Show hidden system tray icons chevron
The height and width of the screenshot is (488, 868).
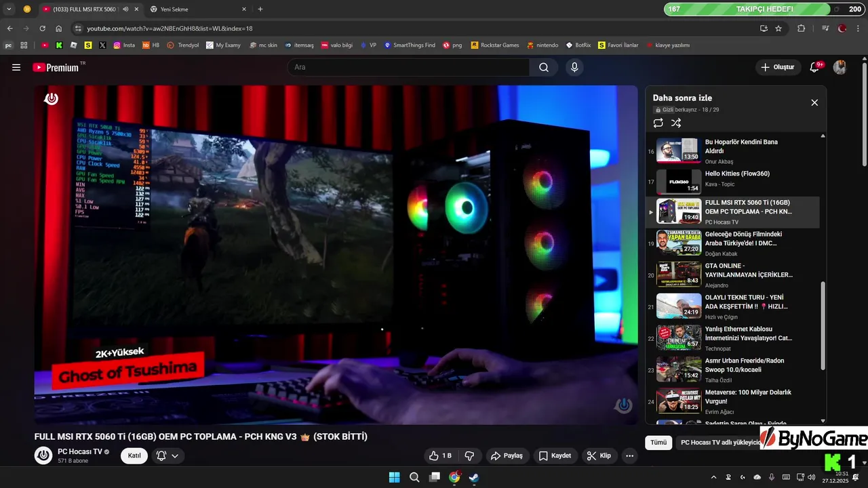pos(713,477)
